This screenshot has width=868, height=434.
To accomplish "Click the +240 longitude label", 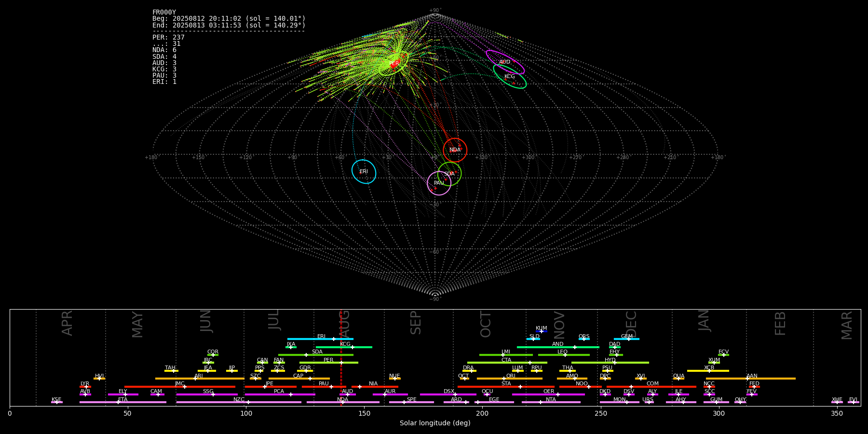I will [x=623, y=158].
